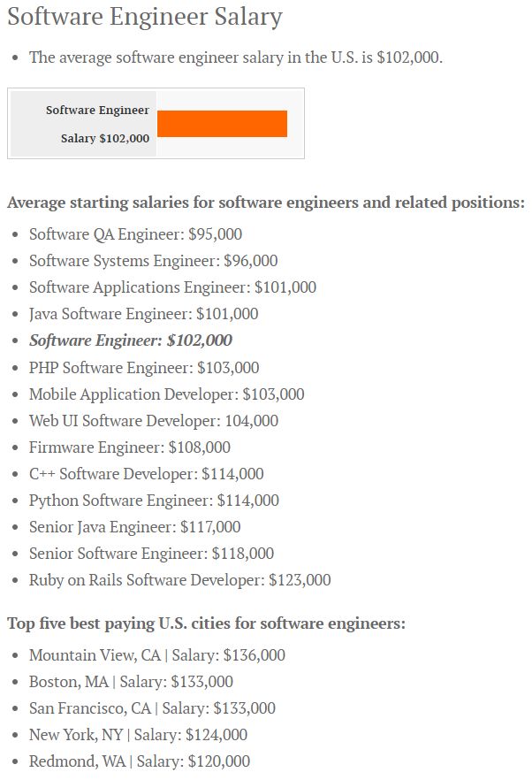This screenshot has height=780, width=532.
Task: Click Software Systems Engineer: $96,000 entry
Action: click(x=153, y=261)
